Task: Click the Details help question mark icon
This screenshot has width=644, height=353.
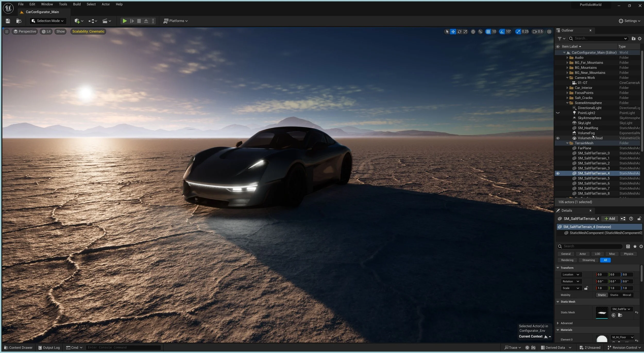Action: (631, 218)
